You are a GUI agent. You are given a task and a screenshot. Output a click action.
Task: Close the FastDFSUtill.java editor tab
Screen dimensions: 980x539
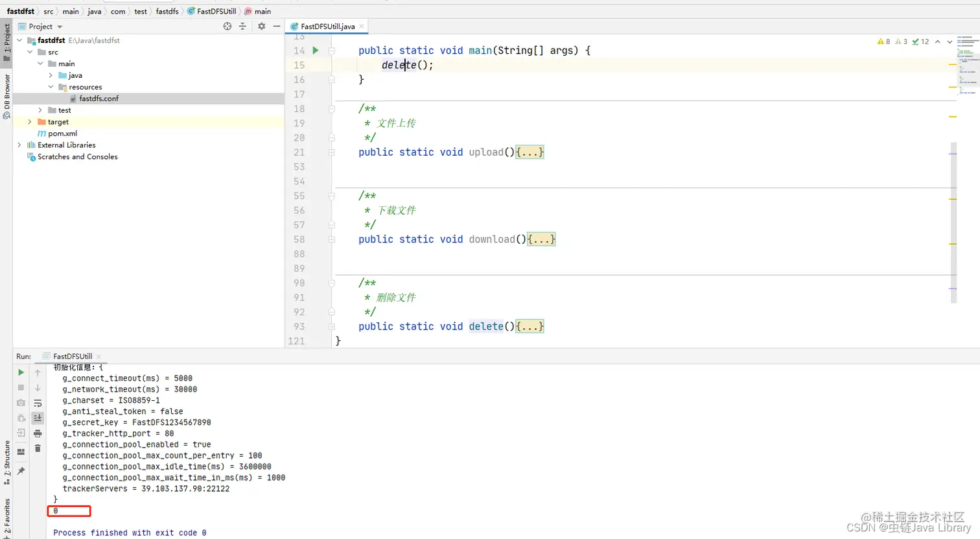(x=362, y=27)
